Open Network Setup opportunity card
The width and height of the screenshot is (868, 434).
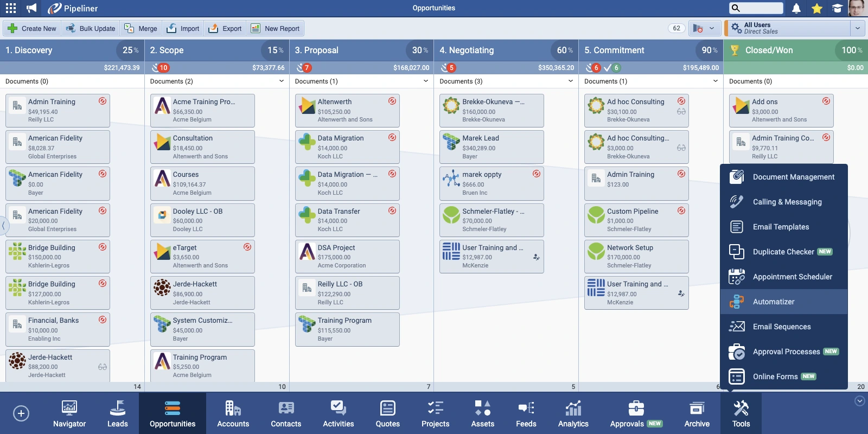click(636, 257)
